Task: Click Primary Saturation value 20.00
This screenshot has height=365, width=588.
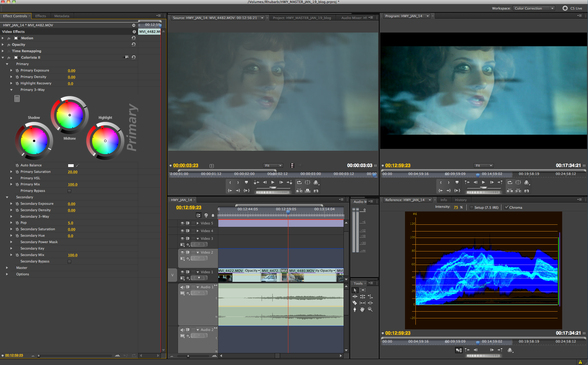Action: 72,172
